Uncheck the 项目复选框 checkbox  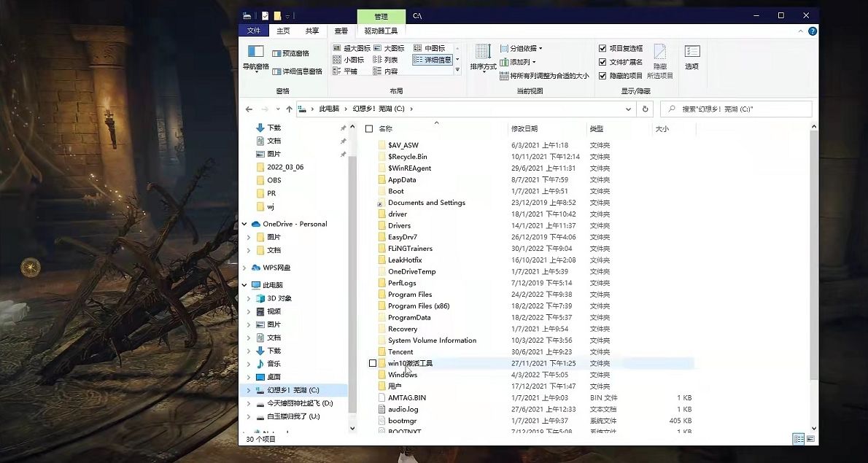[x=602, y=48]
